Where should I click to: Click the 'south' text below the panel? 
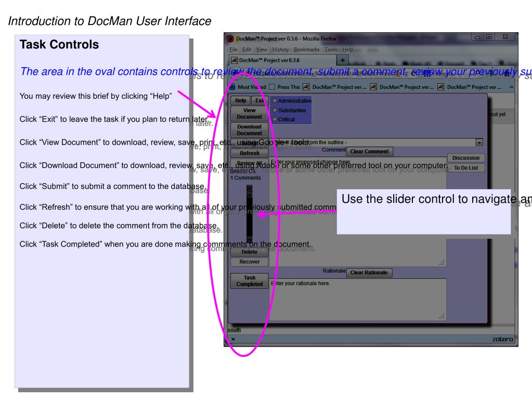234,330
